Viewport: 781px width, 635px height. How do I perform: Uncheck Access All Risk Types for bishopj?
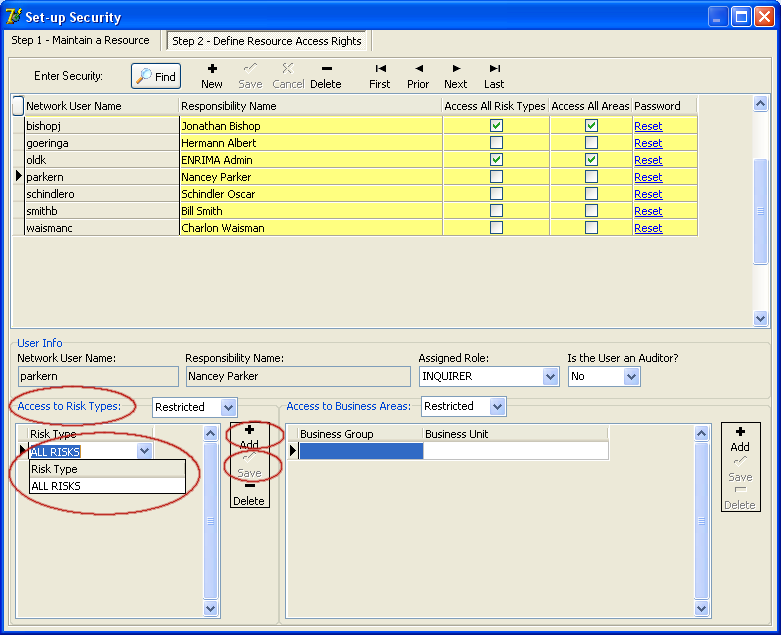pyautogui.click(x=496, y=126)
